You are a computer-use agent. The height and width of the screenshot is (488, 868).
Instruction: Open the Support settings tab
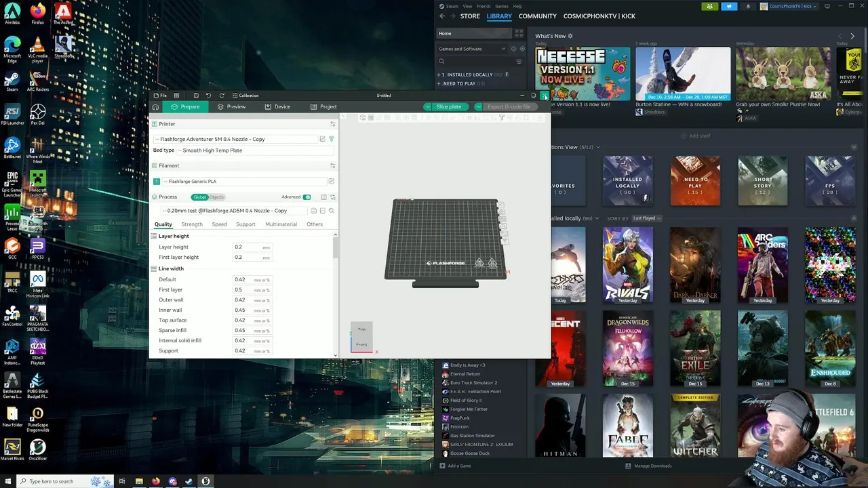[245, 224]
